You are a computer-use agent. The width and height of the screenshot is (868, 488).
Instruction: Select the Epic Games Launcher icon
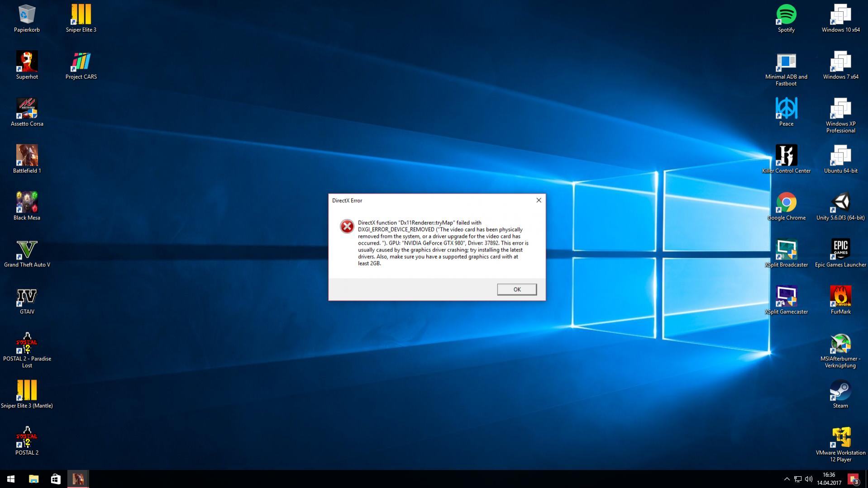[x=840, y=253]
